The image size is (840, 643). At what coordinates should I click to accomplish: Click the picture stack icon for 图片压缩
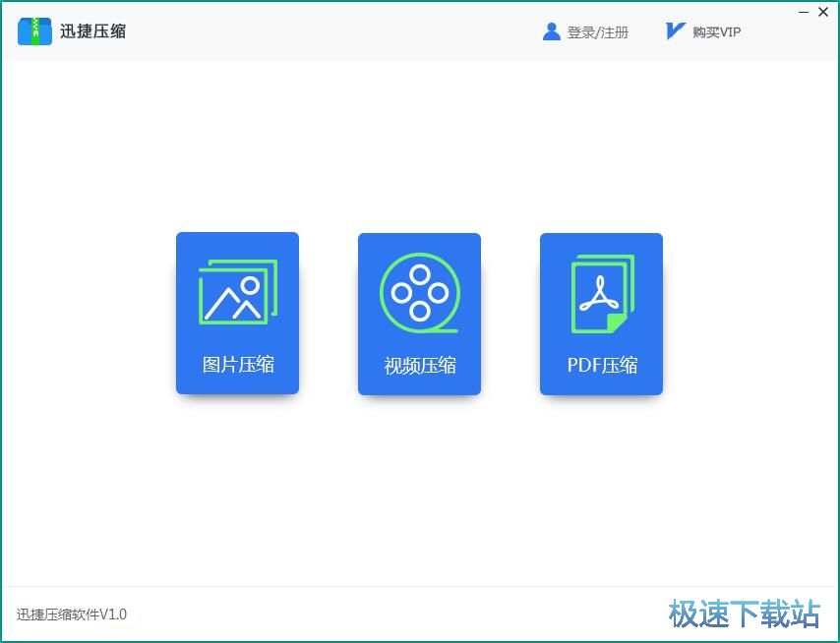click(x=238, y=292)
